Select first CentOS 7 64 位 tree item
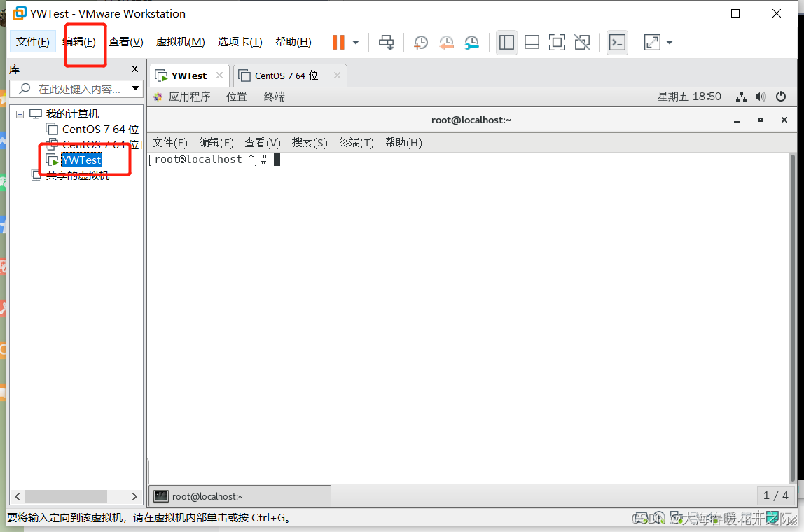Viewport: 804px width, 532px height. (x=100, y=129)
